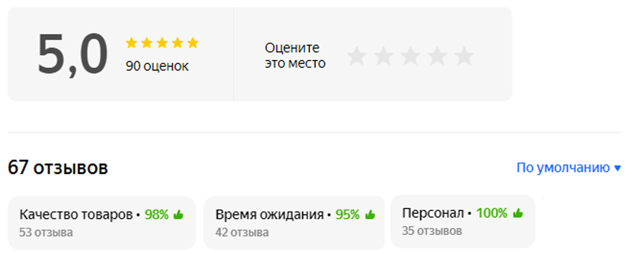The width and height of the screenshot is (644, 269).
Task: Rate this place two stars
Action: (x=383, y=56)
